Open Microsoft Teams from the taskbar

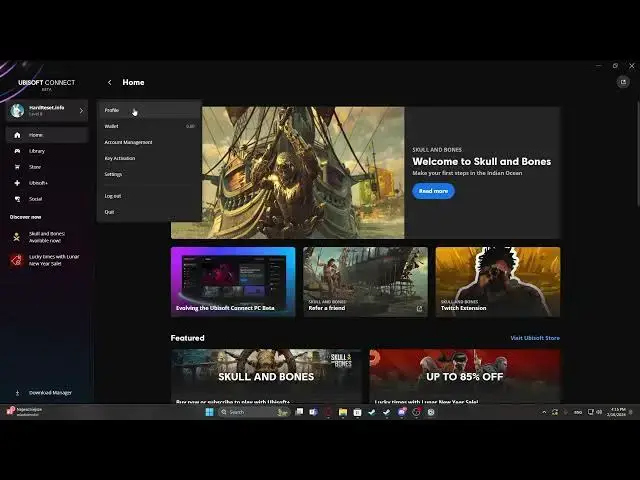(313, 412)
